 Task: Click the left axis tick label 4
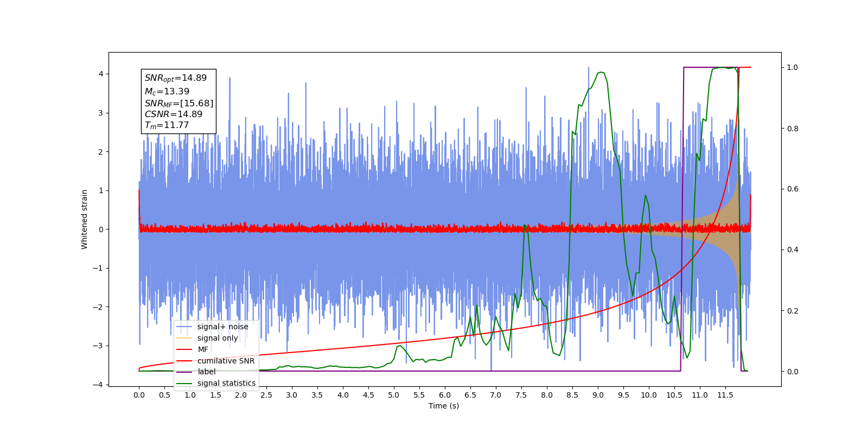coord(100,74)
